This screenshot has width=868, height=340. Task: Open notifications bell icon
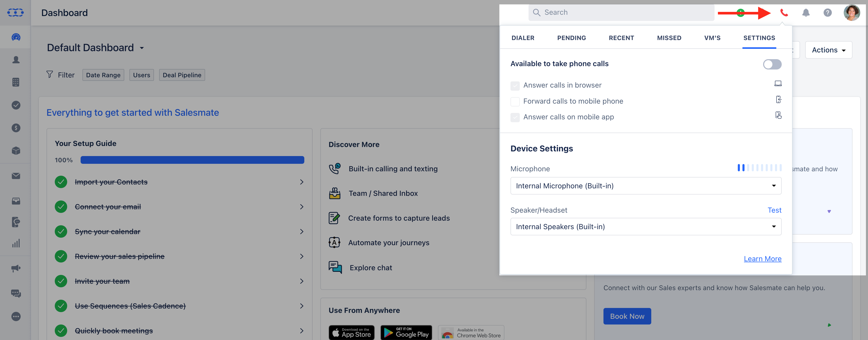(806, 13)
